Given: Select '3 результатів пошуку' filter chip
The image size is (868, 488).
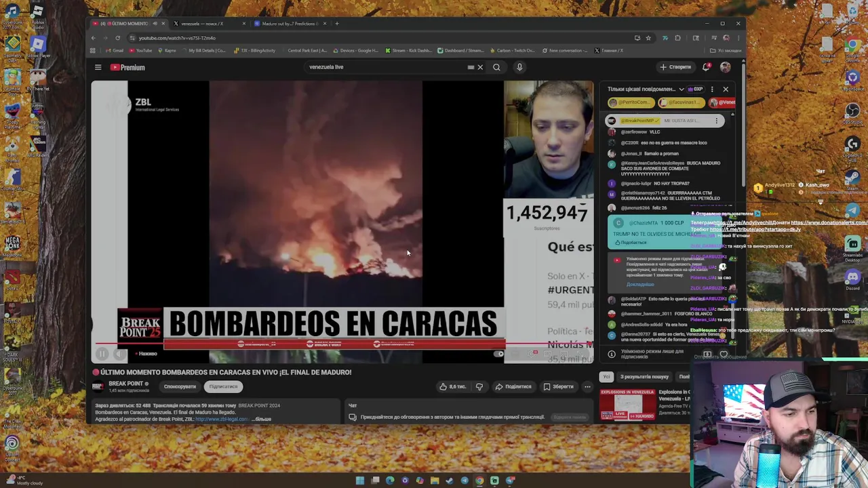Looking at the screenshot, I should tap(644, 377).
